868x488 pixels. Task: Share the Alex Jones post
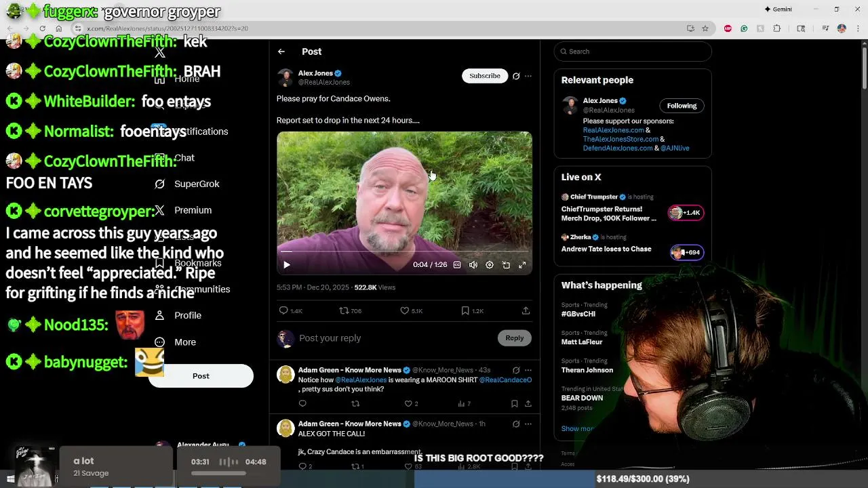click(526, 310)
